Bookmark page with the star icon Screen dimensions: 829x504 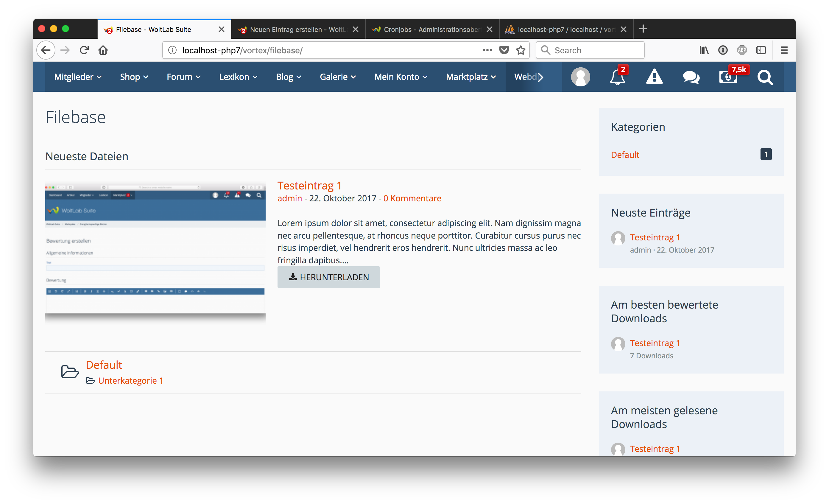coord(521,50)
